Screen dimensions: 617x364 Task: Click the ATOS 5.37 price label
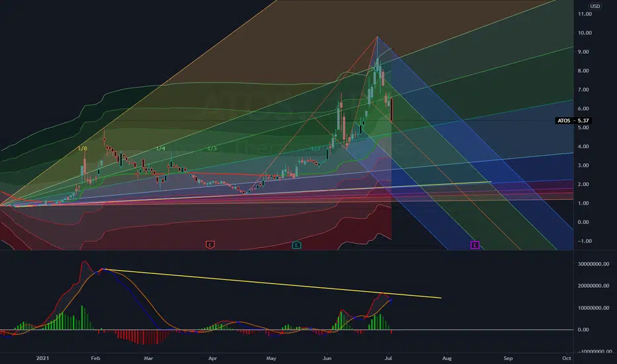pyautogui.click(x=573, y=120)
